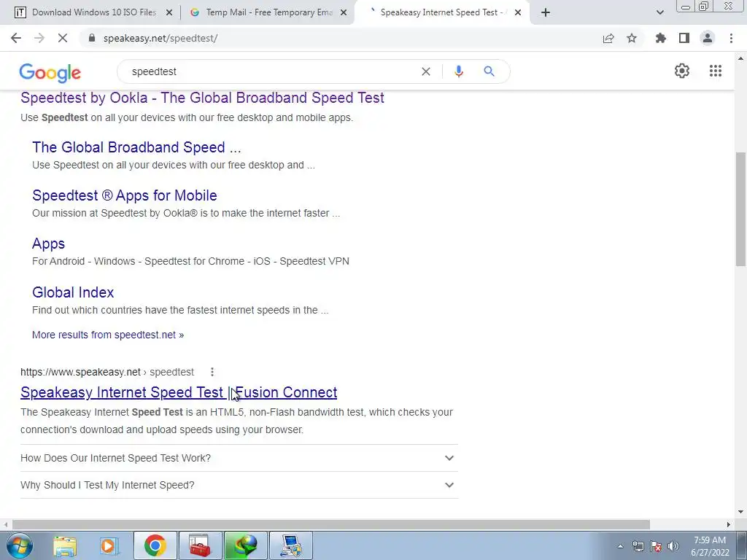Viewport: 747px width, 560px height.
Task: Show hidden system tray icons
Action: [620, 546]
